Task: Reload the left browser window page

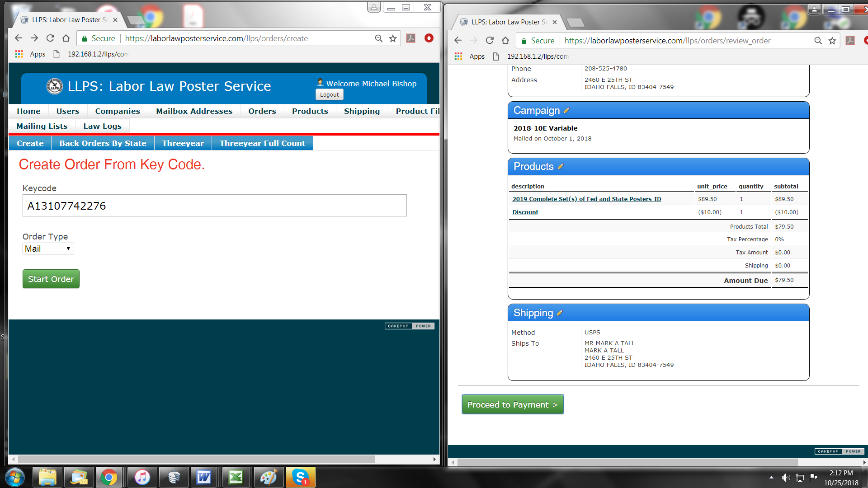Action: point(50,38)
